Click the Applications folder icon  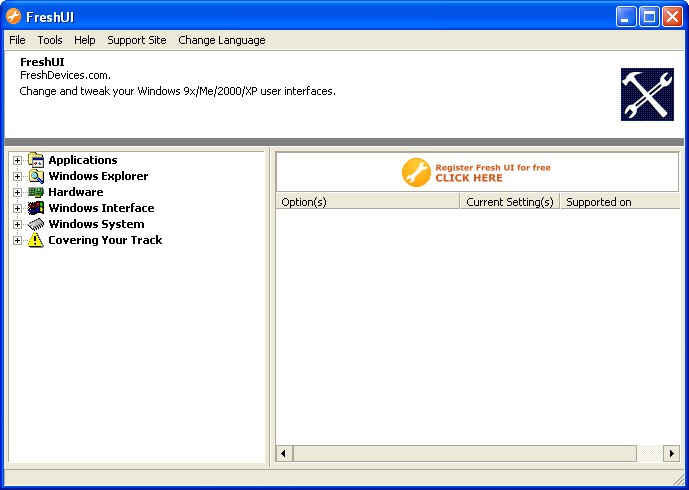[x=36, y=160]
